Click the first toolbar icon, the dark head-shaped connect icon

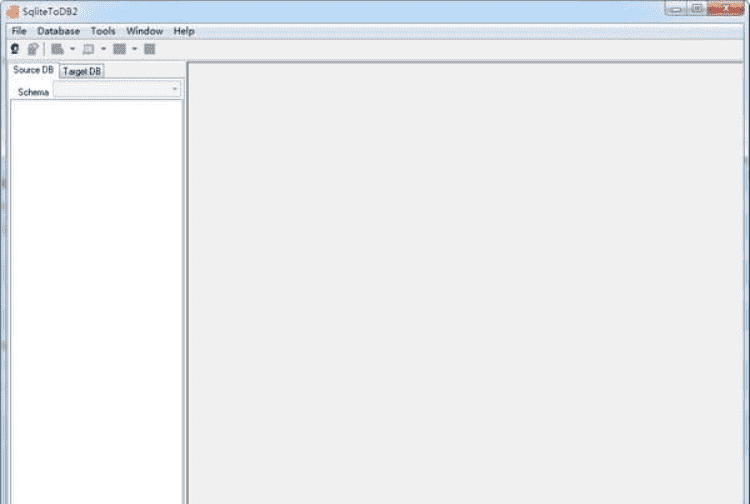point(15,49)
